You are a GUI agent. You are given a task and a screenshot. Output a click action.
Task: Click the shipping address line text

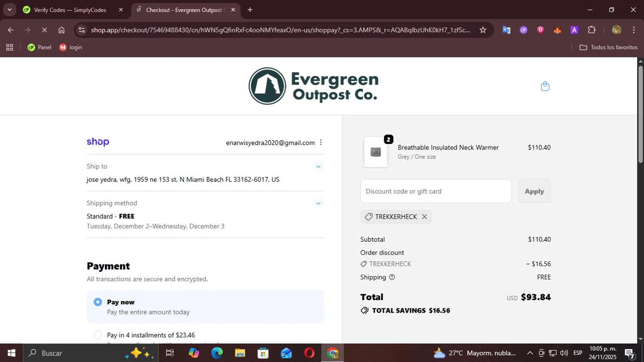pyautogui.click(x=183, y=179)
